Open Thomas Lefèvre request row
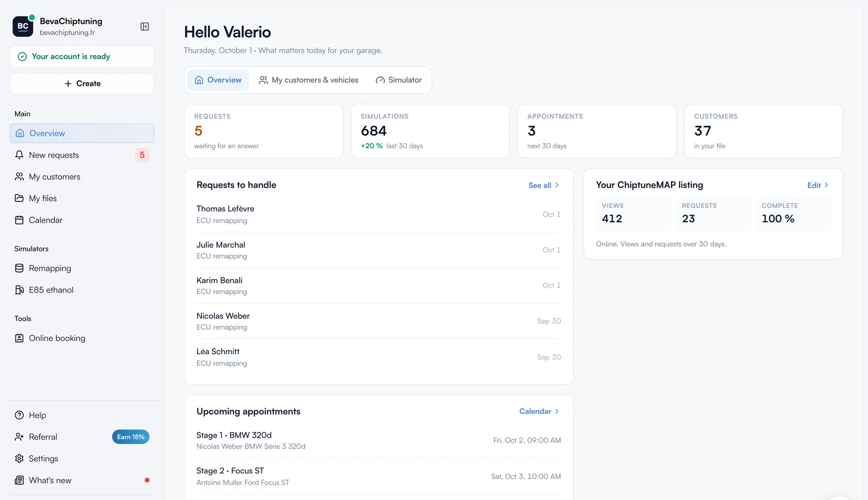868x500 pixels. [378, 215]
